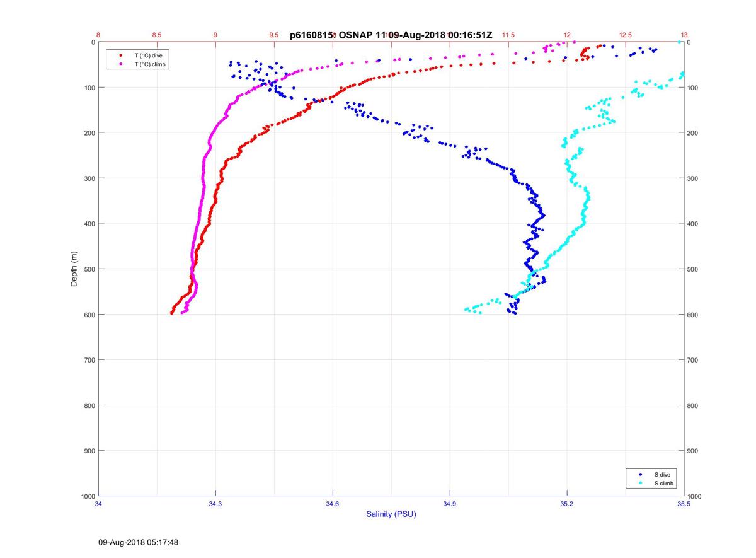Click depth tick 900 on right axis
This screenshot has height=558, width=756.
click(693, 451)
